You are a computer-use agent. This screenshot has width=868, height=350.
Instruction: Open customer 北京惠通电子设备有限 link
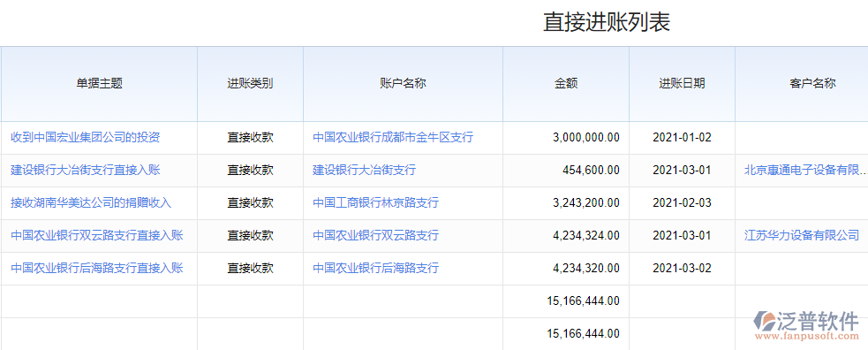[805, 170]
